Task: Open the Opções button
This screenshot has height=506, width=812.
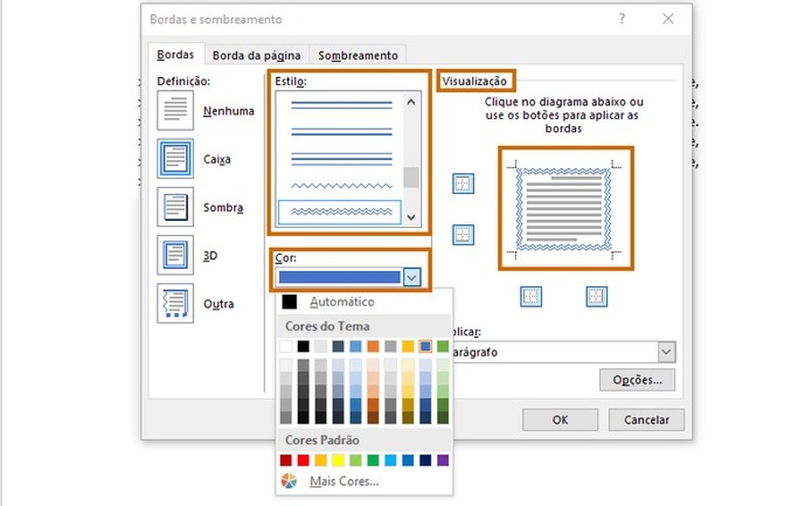Action: [637, 379]
